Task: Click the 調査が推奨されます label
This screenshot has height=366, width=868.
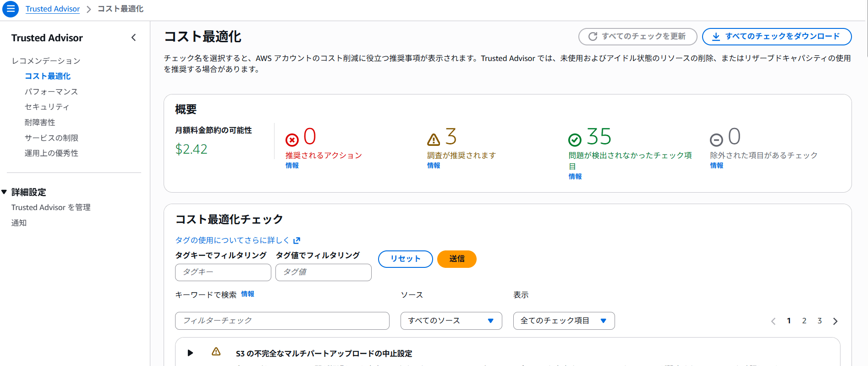Action: 461,155
